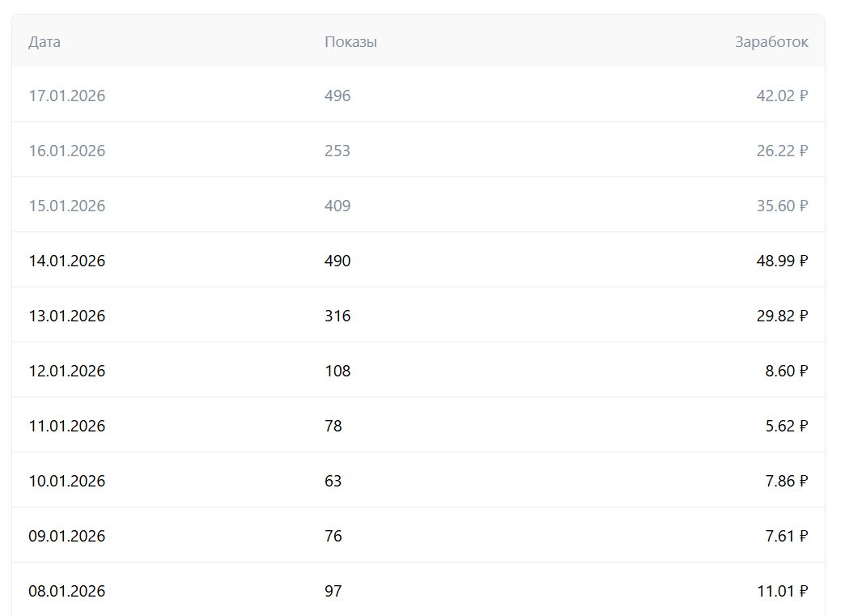This screenshot has height=616, width=845.
Task: Select the 14.01.2026 date cell
Action: click(x=67, y=261)
